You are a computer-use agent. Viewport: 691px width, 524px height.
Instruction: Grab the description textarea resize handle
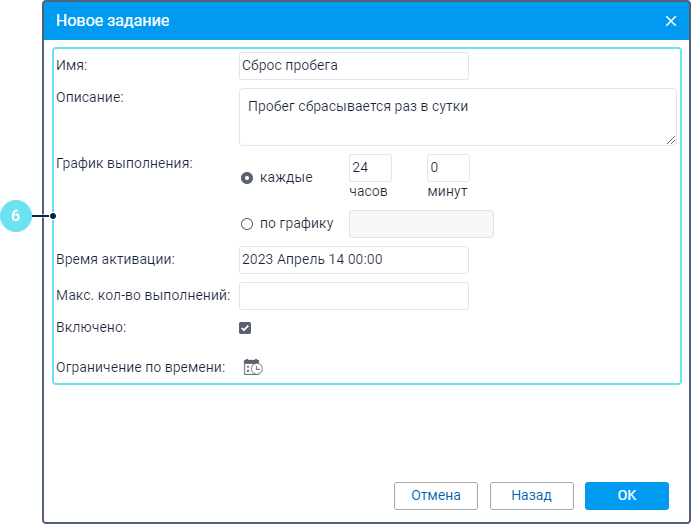point(671,140)
